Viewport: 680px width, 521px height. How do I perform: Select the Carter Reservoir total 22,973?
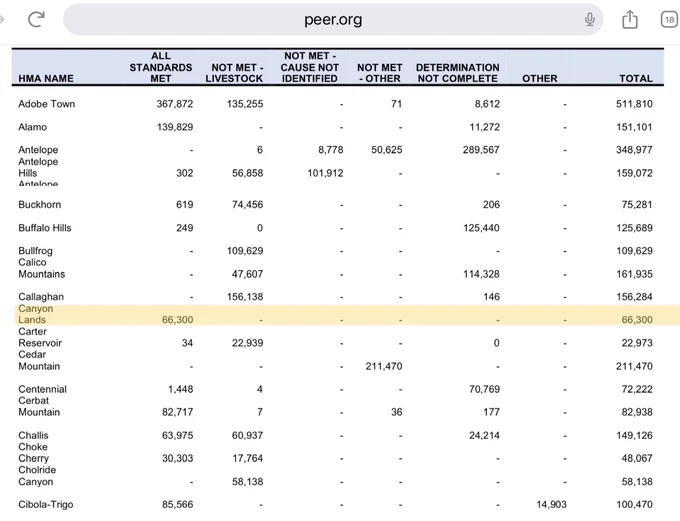point(637,343)
